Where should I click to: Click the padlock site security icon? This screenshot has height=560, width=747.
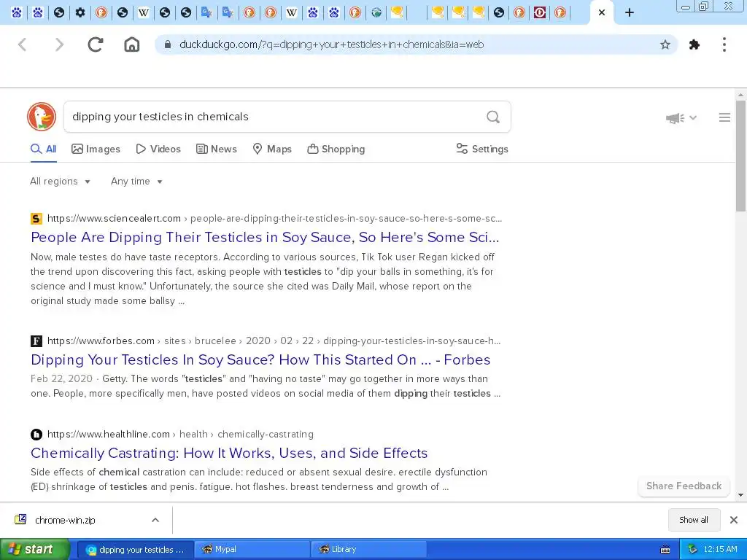[x=167, y=44]
